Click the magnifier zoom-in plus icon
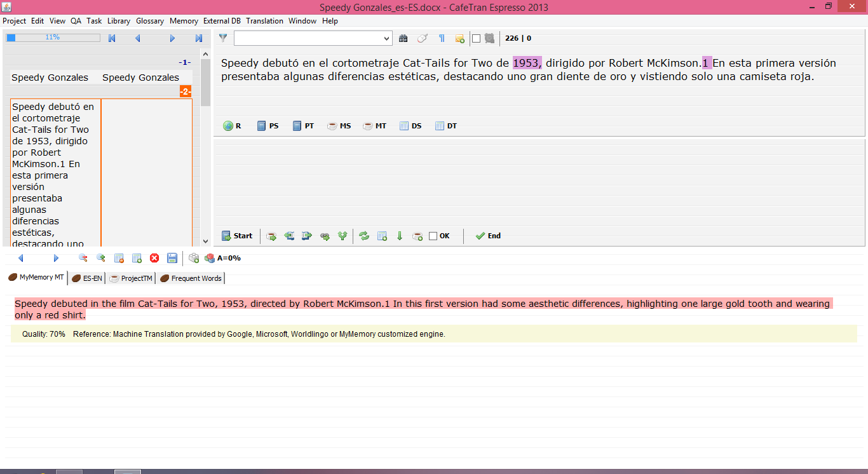Viewport: 868px width, 474px height. point(100,258)
